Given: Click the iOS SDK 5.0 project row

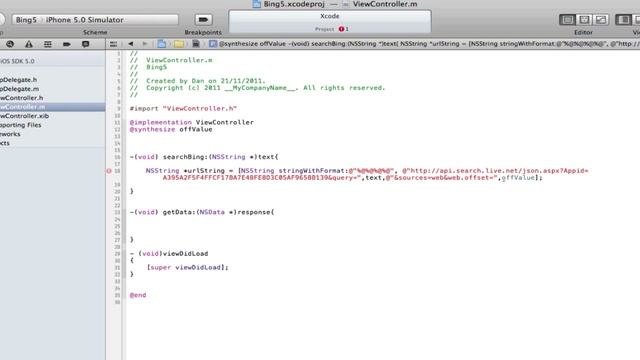Looking at the screenshot, I should coord(17,61).
